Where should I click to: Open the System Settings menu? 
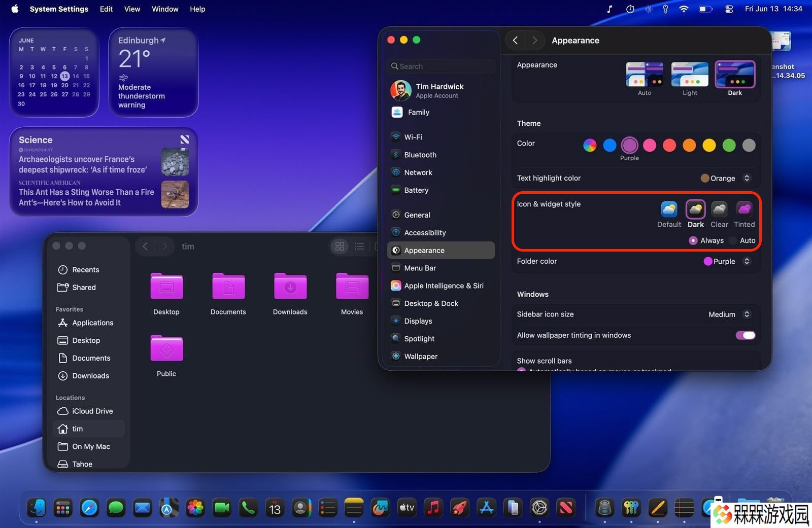(59, 9)
